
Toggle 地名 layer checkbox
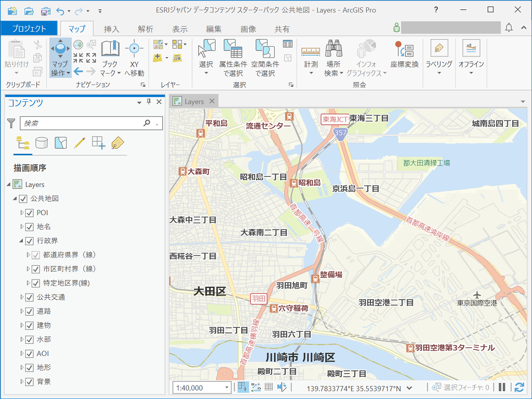30,227
